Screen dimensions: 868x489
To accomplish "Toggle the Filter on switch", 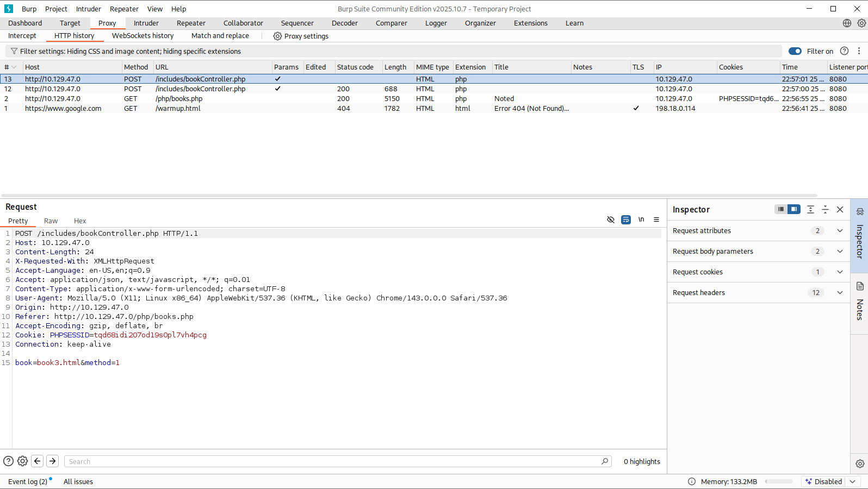I will click(795, 51).
